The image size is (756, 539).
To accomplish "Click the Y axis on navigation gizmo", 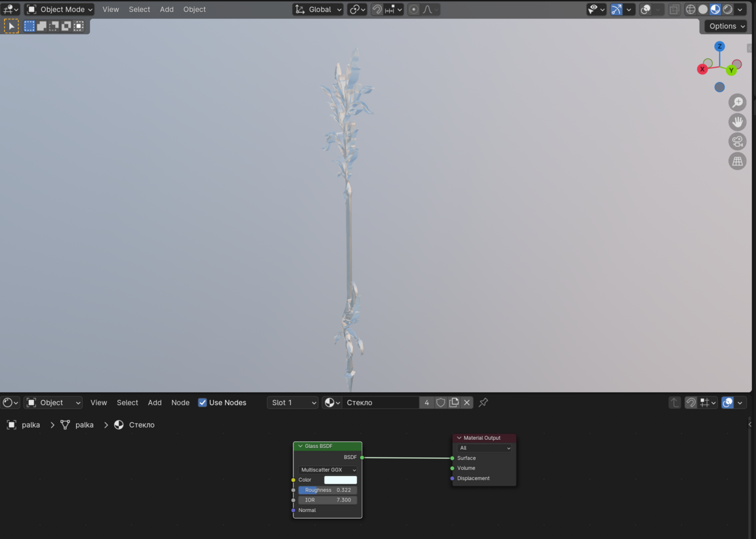I will [x=732, y=70].
